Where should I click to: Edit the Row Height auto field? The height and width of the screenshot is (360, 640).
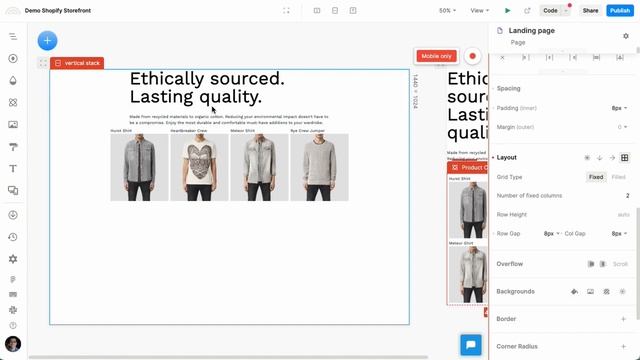pyautogui.click(x=623, y=215)
